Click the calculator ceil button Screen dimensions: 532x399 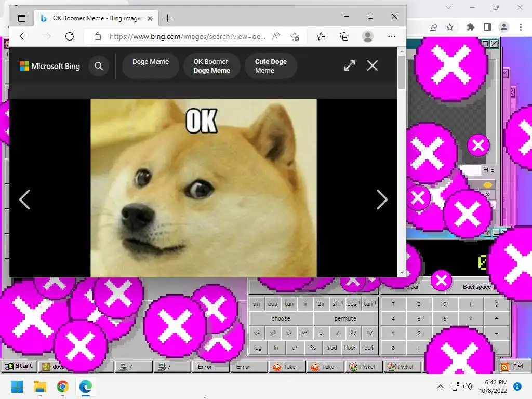368,348
